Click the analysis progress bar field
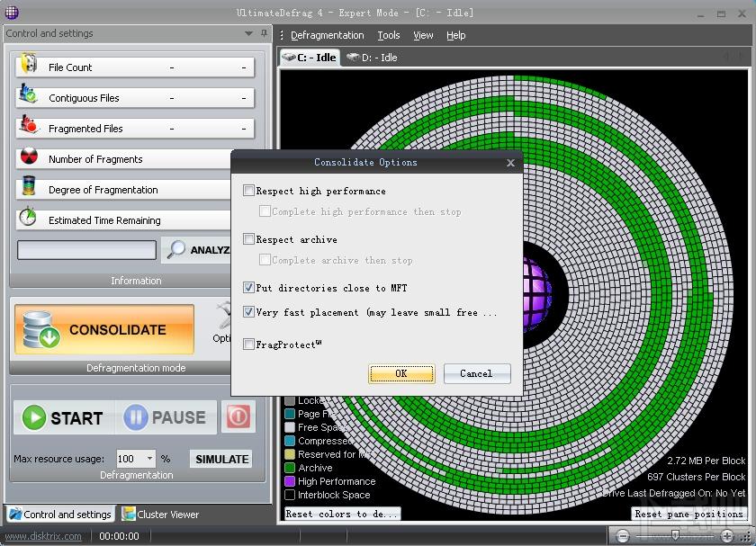This screenshot has width=756, height=546. point(86,250)
